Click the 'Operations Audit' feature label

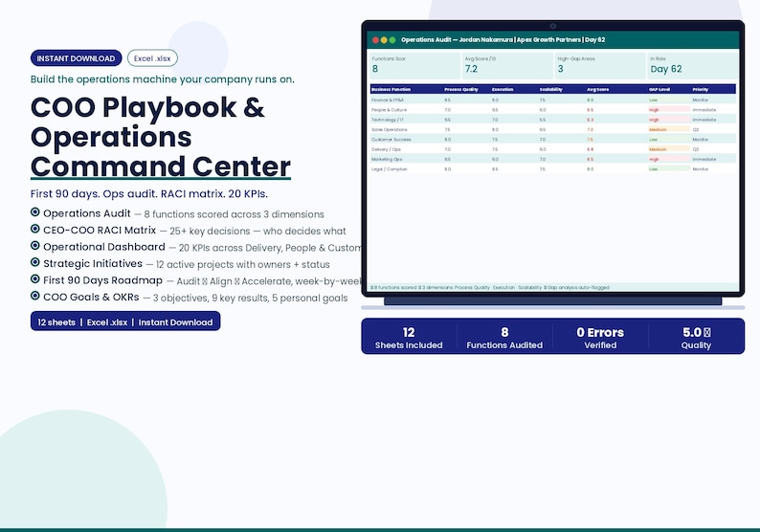[x=87, y=213]
